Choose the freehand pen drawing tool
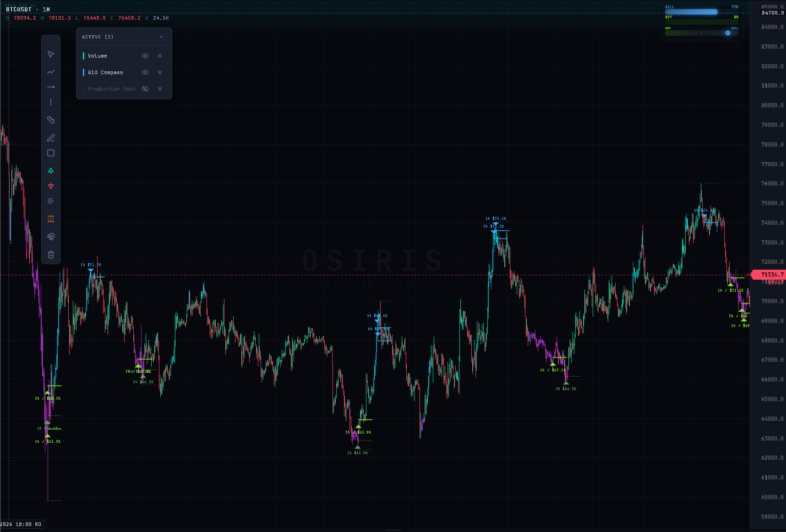This screenshot has width=786, height=532. 51,138
